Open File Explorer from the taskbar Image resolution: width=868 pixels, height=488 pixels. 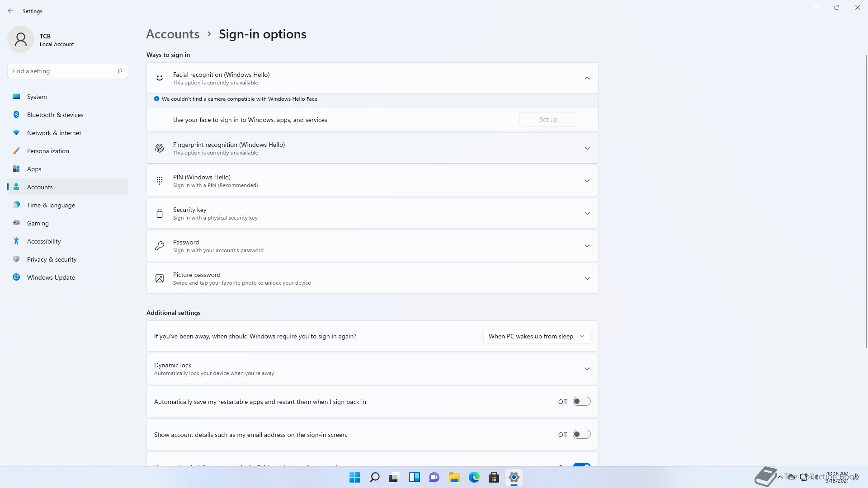pos(454,477)
